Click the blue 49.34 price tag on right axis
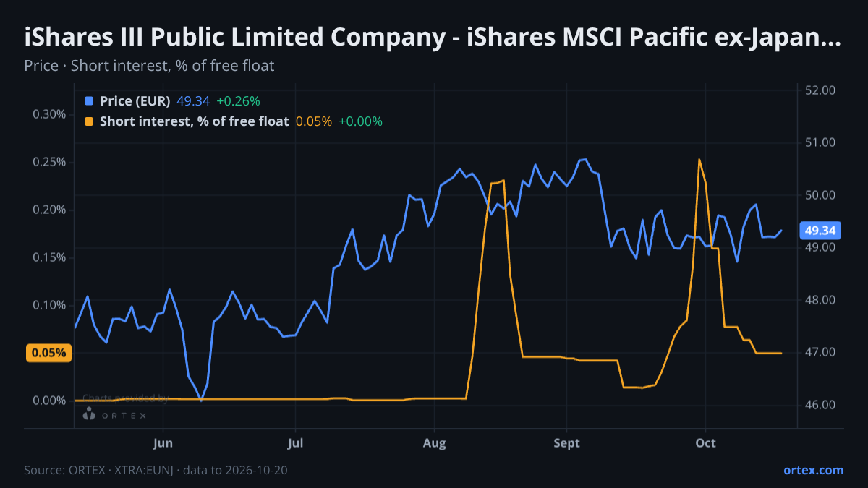868x488 pixels. [820, 231]
